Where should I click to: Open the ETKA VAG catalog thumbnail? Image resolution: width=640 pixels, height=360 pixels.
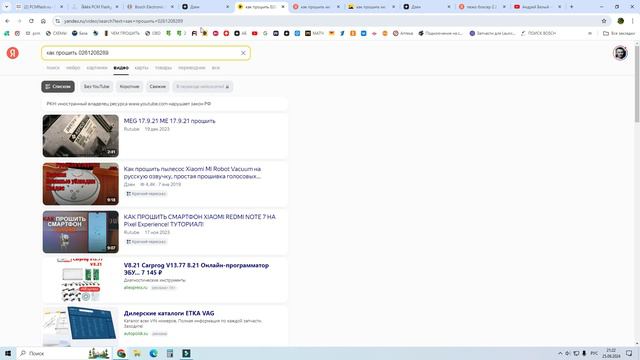[x=81, y=326]
